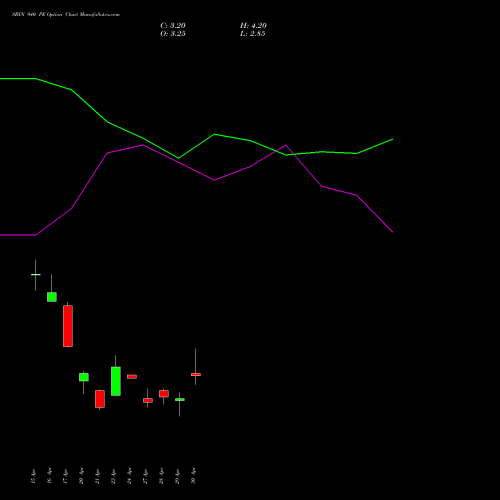Click the 30 Apr date label
The height and width of the screenshot is (500, 500).
[x=193, y=476]
